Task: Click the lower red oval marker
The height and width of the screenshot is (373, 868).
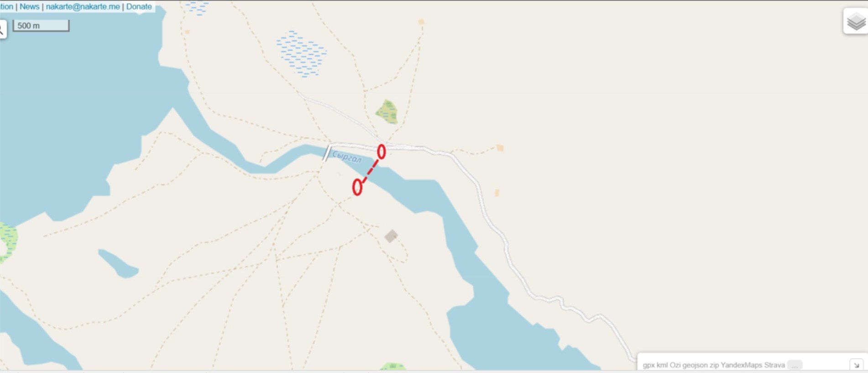Action: coord(357,187)
